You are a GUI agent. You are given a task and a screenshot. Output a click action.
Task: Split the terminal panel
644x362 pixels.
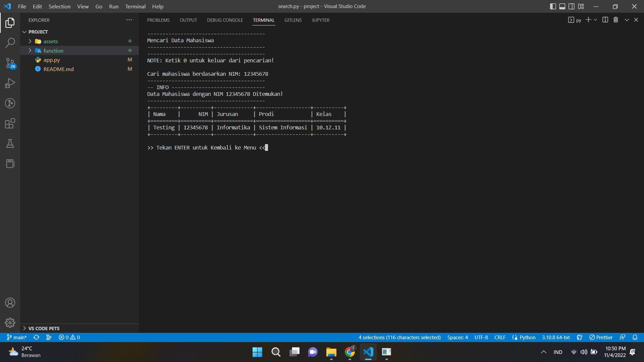point(605,20)
